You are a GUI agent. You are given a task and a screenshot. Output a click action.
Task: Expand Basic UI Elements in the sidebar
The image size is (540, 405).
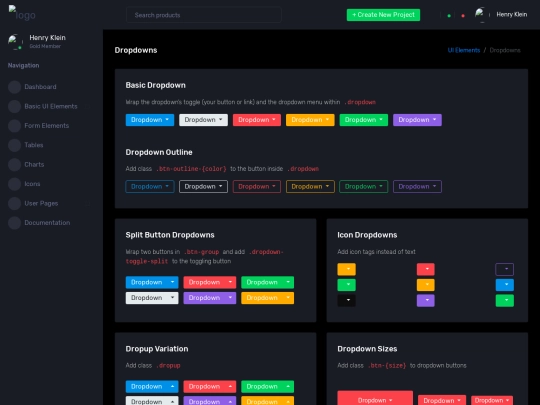[50, 106]
